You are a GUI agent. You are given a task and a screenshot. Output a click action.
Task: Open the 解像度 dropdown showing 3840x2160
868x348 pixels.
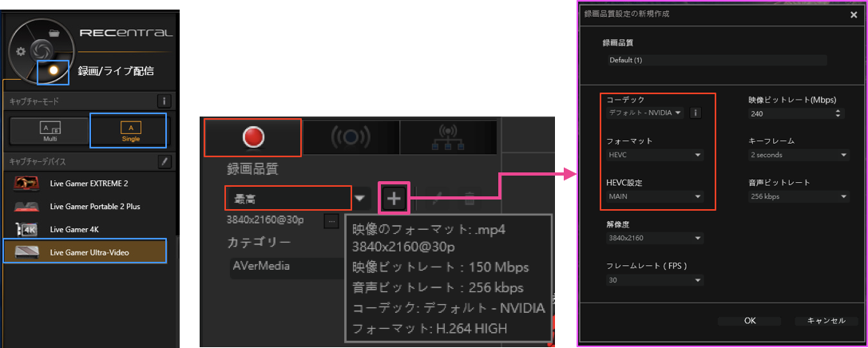click(x=655, y=239)
